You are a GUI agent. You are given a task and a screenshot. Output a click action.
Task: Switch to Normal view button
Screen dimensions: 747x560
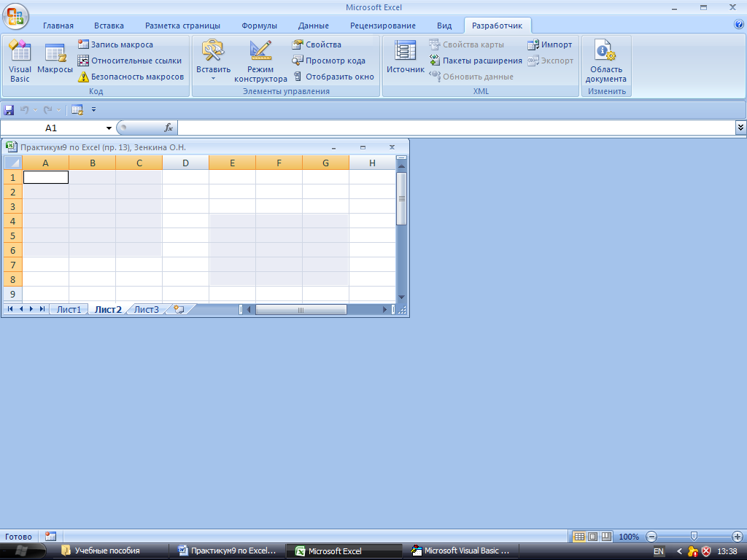578,537
